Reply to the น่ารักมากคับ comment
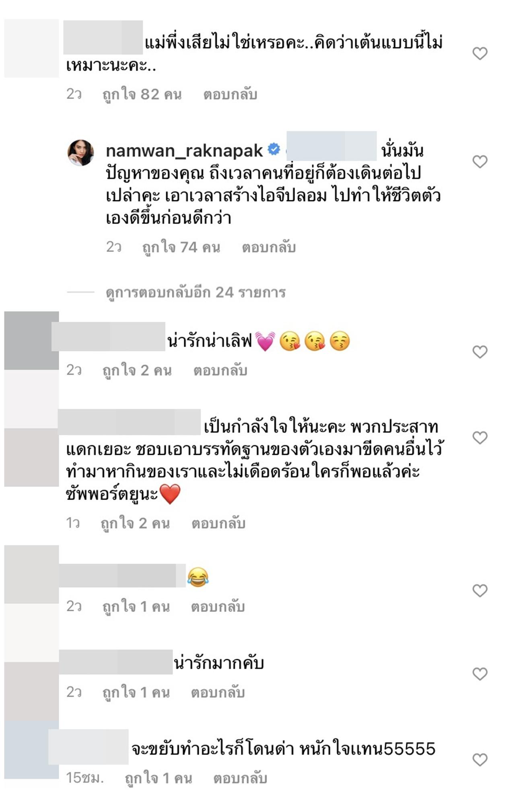The width and height of the screenshot is (515, 812). click(x=218, y=692)
